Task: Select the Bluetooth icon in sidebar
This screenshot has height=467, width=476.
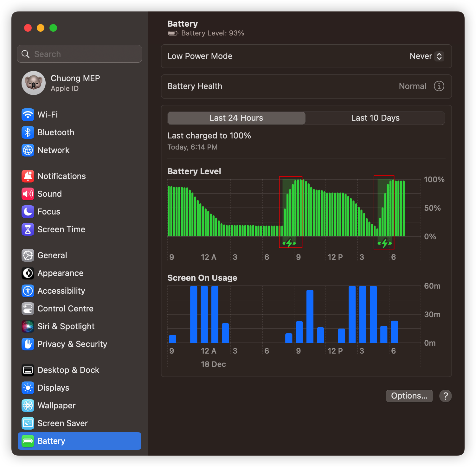Action: (x=28, y=132)
